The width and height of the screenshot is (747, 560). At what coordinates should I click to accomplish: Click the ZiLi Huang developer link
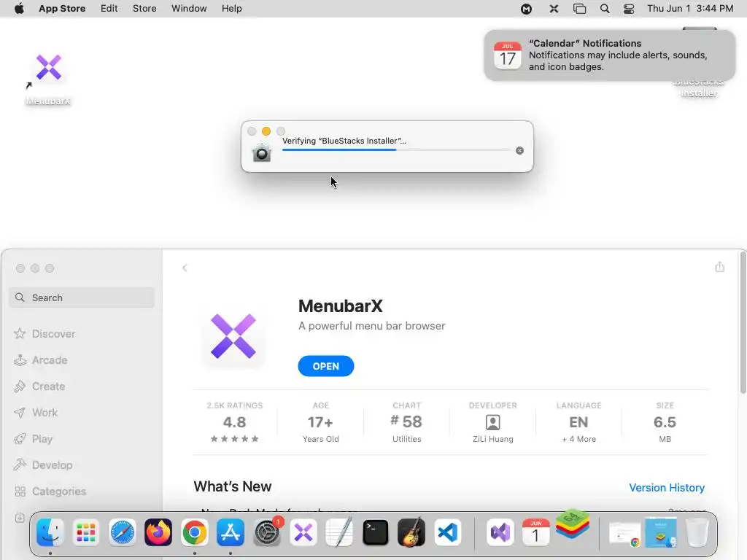(x=493, y=422)
